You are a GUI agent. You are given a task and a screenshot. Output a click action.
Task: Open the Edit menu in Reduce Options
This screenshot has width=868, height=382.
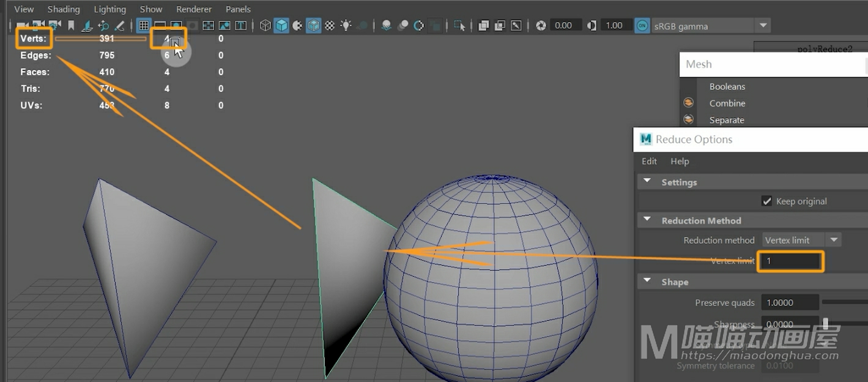pyautogui.click(x=649, y=161)
